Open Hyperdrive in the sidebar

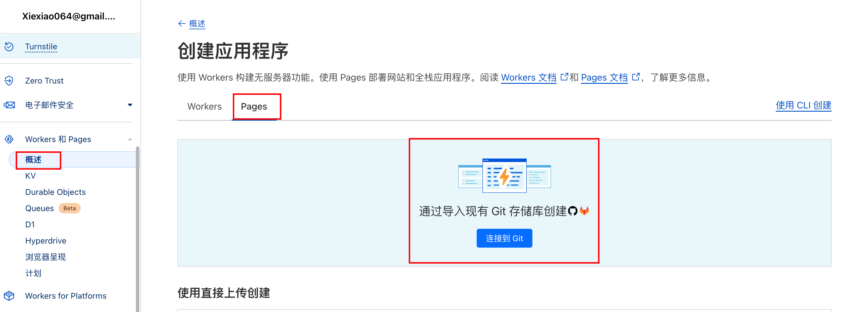point(46,241)
